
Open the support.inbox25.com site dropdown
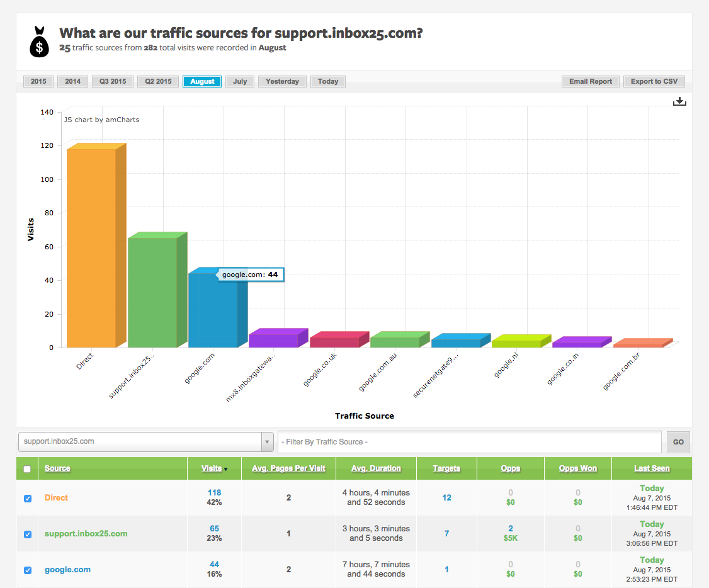pos(146,441)
